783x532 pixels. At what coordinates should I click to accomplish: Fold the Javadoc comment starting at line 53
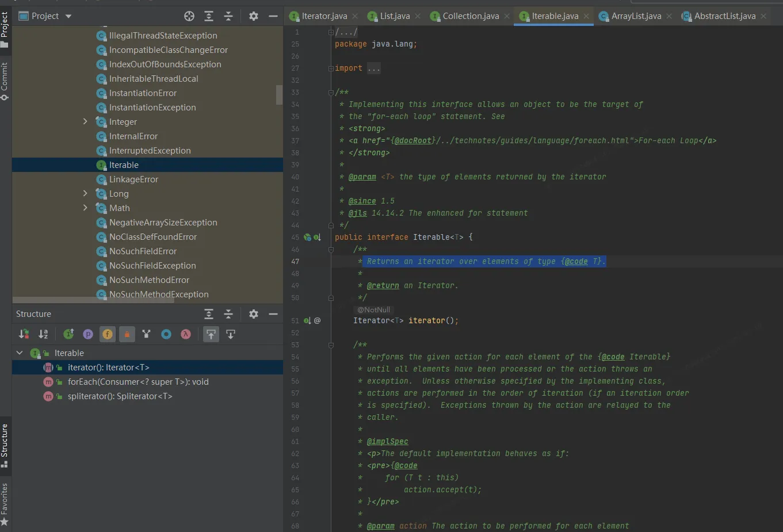tap(331, 345)
